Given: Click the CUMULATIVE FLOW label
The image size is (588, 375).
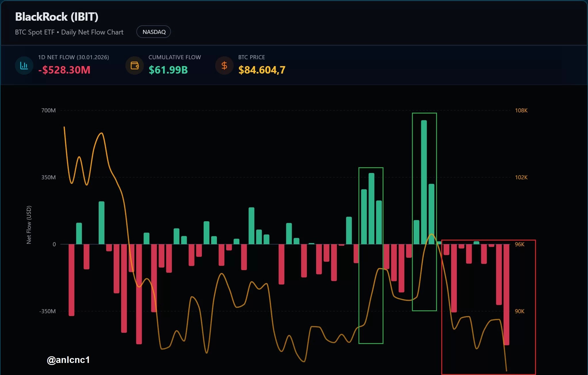Looking at the screenshot, I should (x=175, y=57).
